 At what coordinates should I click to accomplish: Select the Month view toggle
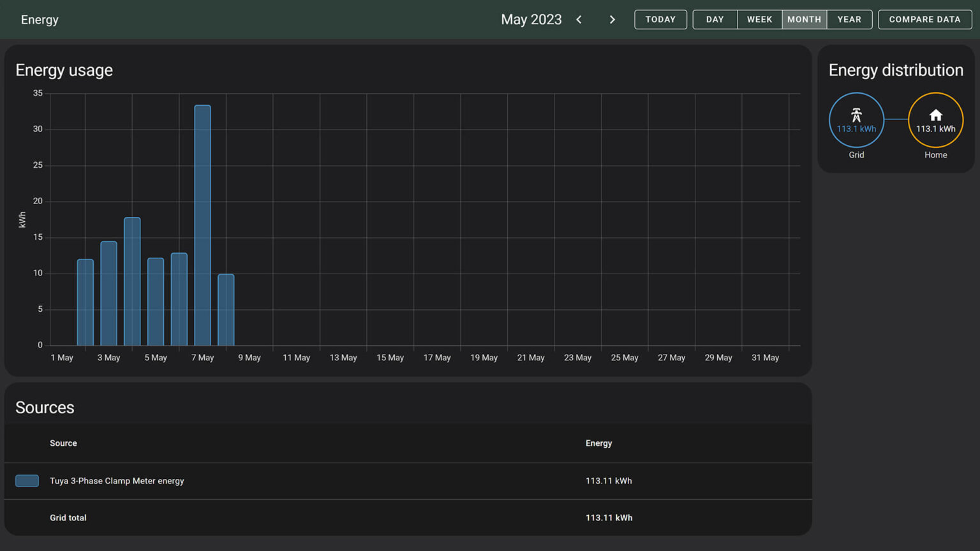[x=804, y=20]
